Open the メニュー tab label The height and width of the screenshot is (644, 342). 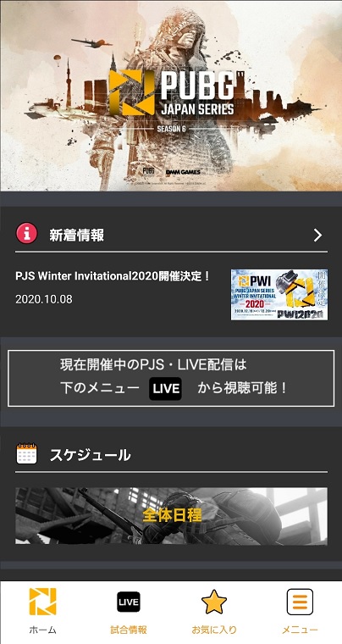click(x=300, y=630)
